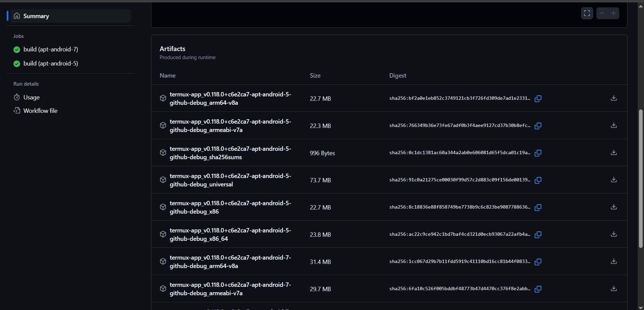
Task: Select the 31.4 MB size value
Action: (320, 262)
